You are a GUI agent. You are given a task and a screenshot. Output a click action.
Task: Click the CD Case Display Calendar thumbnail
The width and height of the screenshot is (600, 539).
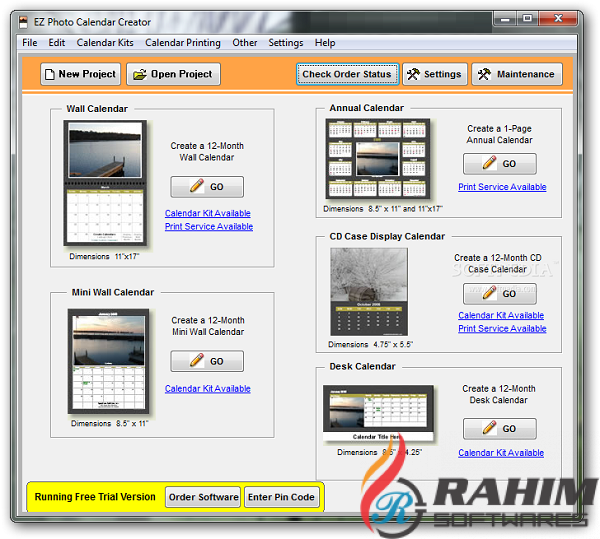(369, 291)
